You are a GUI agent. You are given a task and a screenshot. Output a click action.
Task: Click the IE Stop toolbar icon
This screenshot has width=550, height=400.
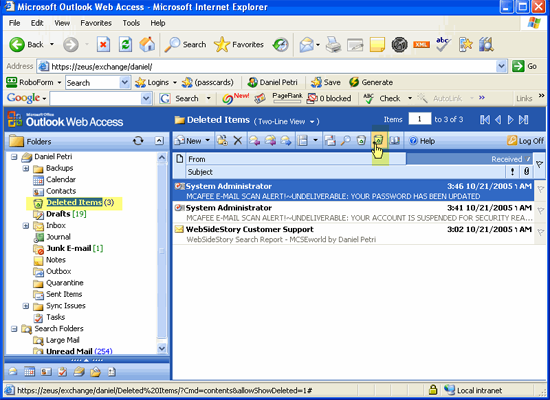pos(103,45)
